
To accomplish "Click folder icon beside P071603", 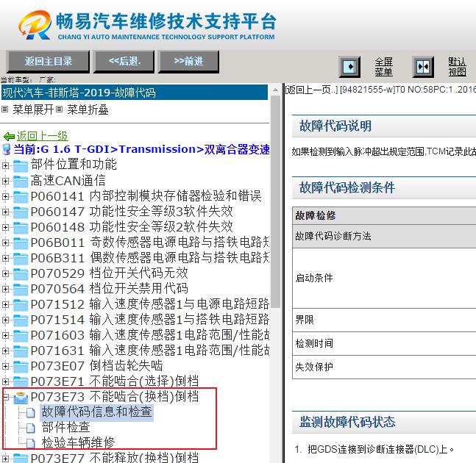I will pyautogui.click(x=21, y=336).
